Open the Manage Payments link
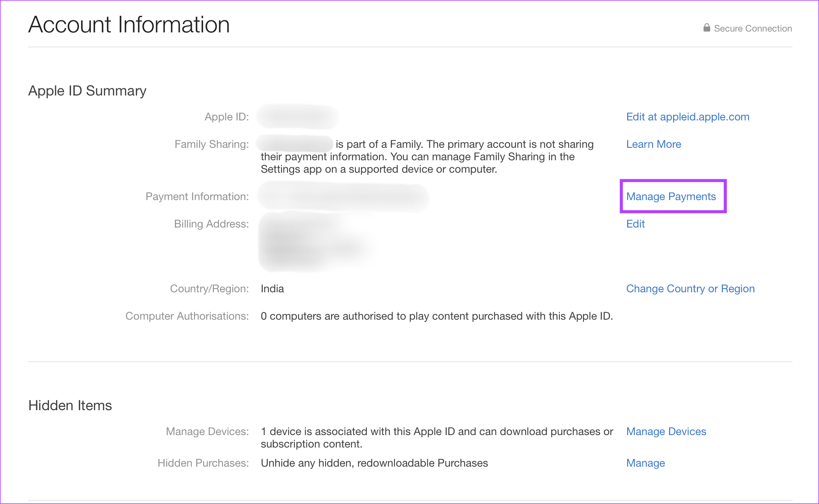Viewport: 819px width, 504px height. [671, 196]
